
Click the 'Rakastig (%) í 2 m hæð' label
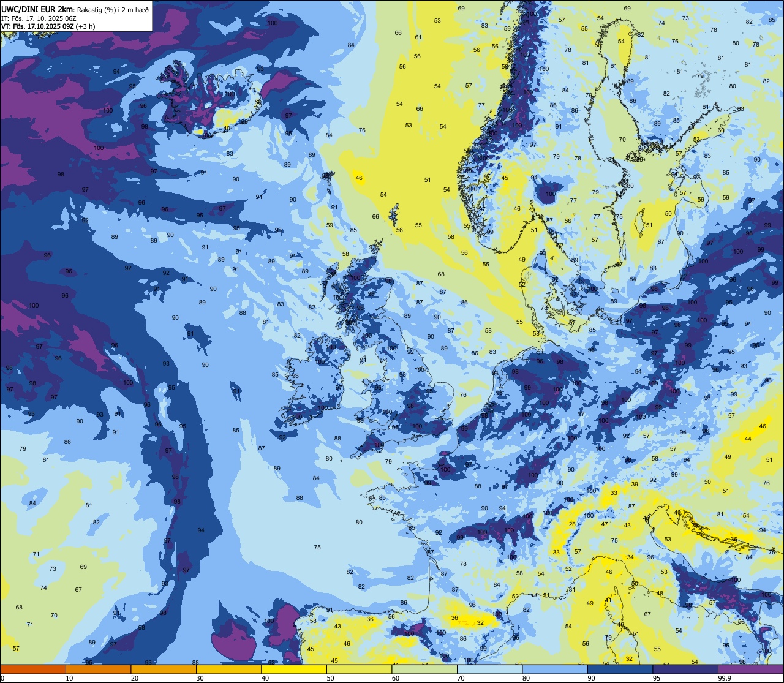(113, 9)
